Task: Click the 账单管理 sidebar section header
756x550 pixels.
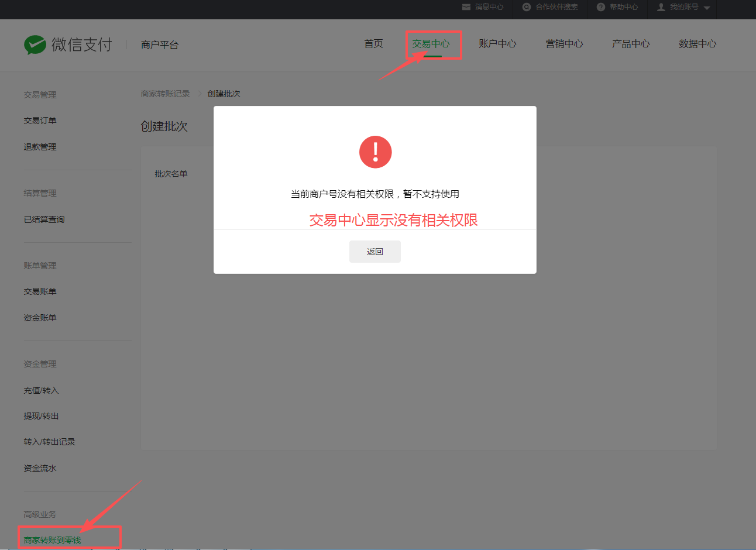Action: (40, 266)
